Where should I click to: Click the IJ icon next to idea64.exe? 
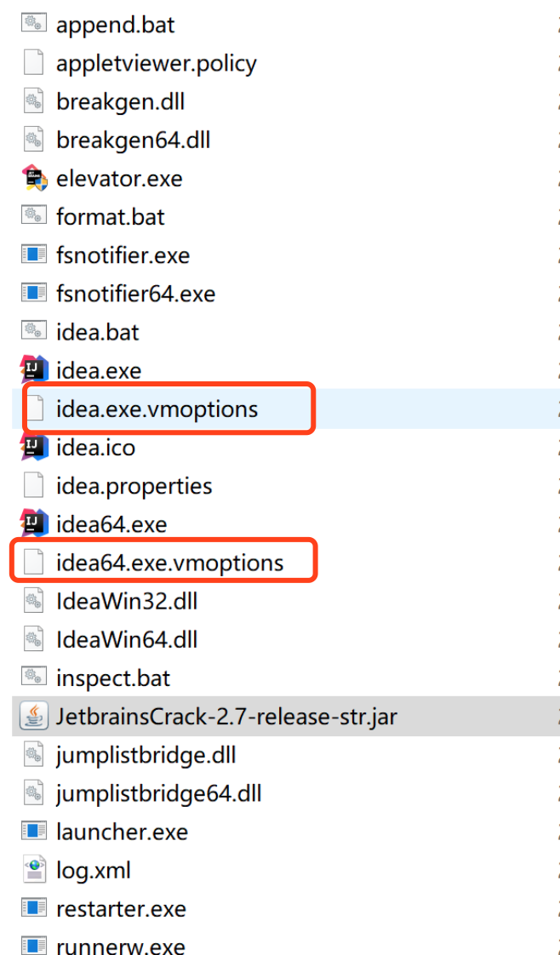tap(33, 523)
